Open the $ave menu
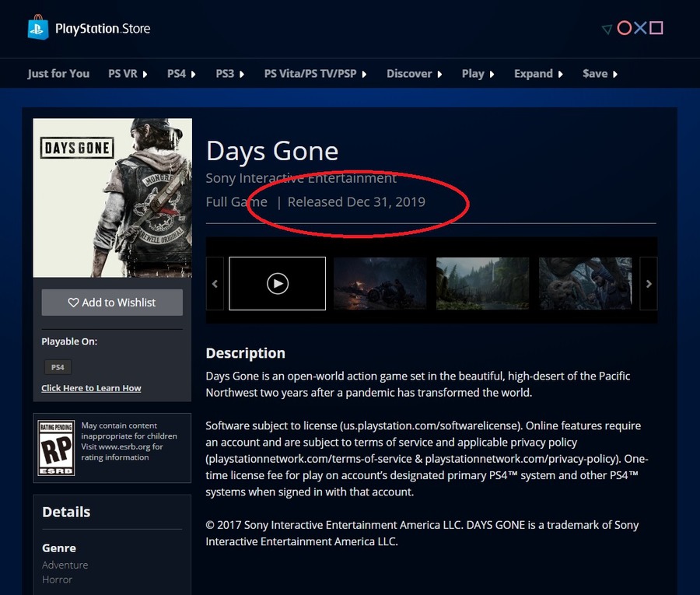This screenshot has height=595, width=700. coord(595,74)
